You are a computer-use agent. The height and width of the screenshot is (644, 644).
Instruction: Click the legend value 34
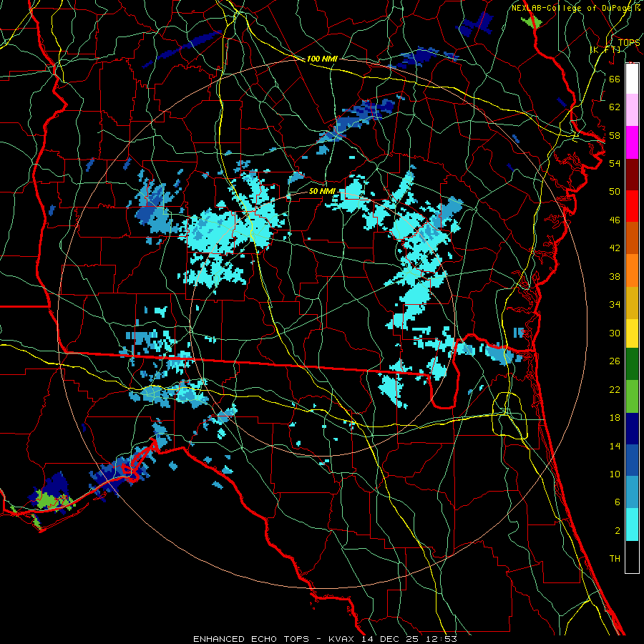[615, 305]
